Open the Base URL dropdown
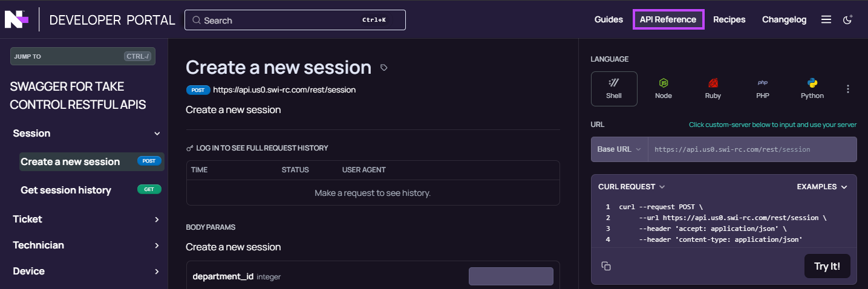Image resolution: width=868 pixels, height=289 pixels. 619,149
